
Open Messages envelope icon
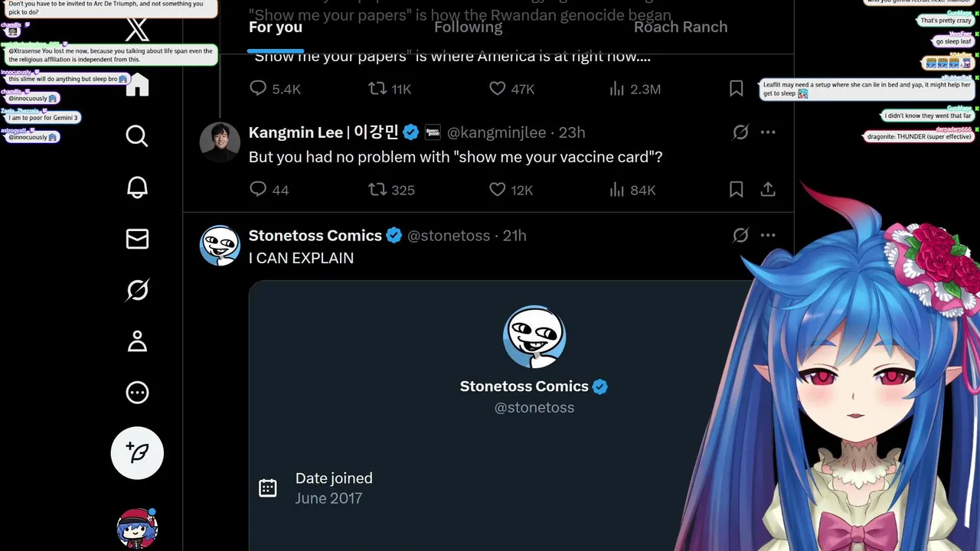137,239
